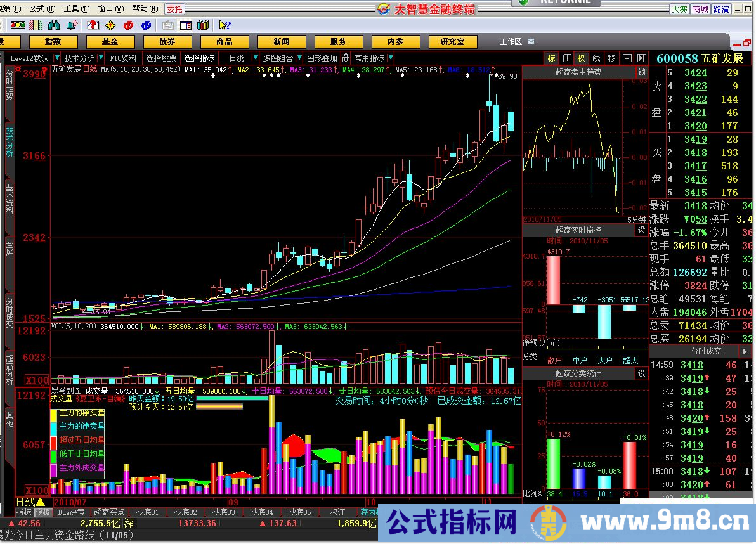Open the stacked books icon in toolbar
Viewport: 756px width, 544px height.
[x=203, y=25]
